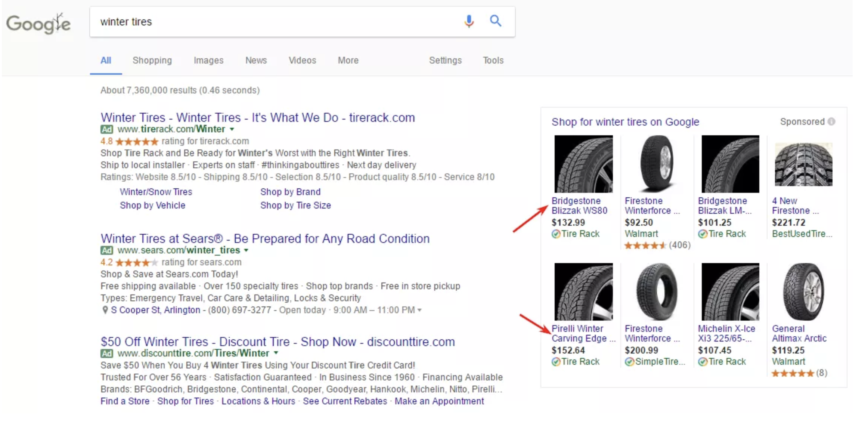Image resolution: width=868 pixels, height=426 pixels.
Task: Open the Bridgestone Blizzak WS80 tire image
Action: (x=583, y=164)
